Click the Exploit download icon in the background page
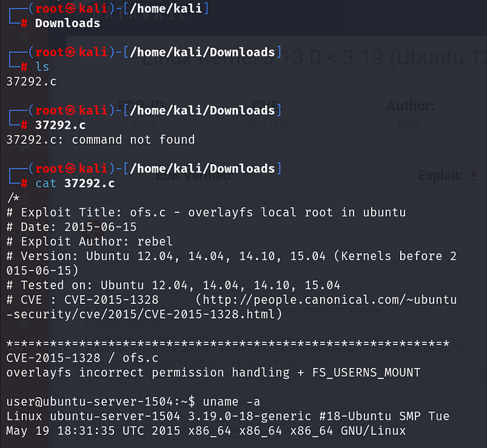Image resolution: width=487 pixels, height=448 pixels. coord(474,175)
